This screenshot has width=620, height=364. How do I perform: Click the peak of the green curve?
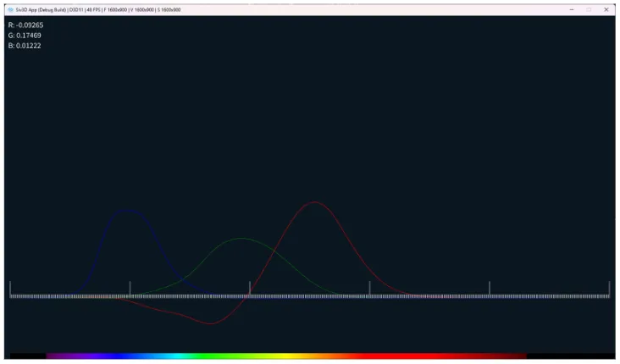tap(241, 239)
